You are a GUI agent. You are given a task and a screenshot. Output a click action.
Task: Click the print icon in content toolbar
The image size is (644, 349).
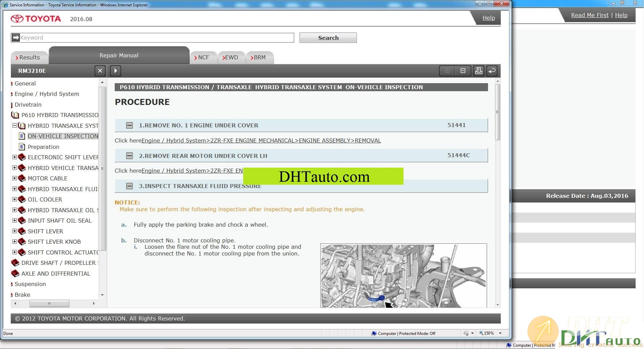click(478, 71)
